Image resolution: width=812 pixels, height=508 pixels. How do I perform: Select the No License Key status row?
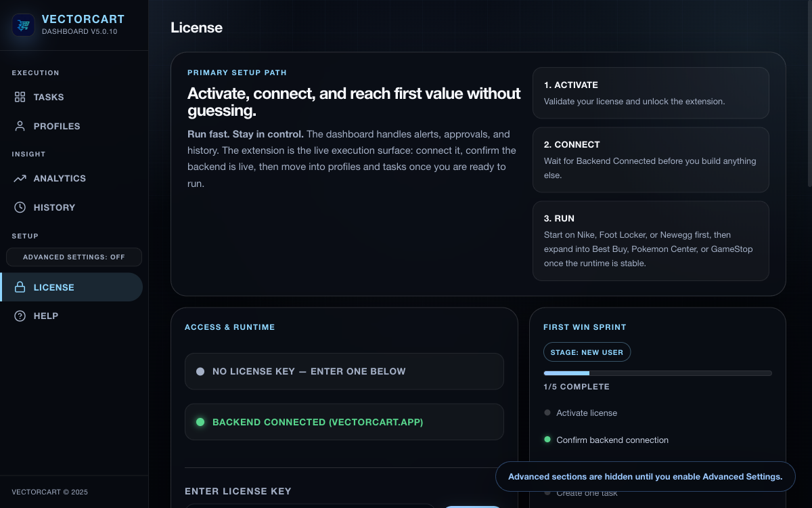tap(344, 371)
